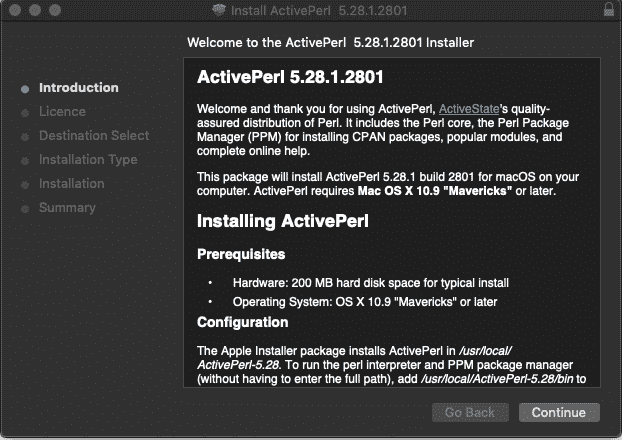Click the bullet next to Summary
The height and width of the screenshot is (440, 622).
(x=25, y=208)
